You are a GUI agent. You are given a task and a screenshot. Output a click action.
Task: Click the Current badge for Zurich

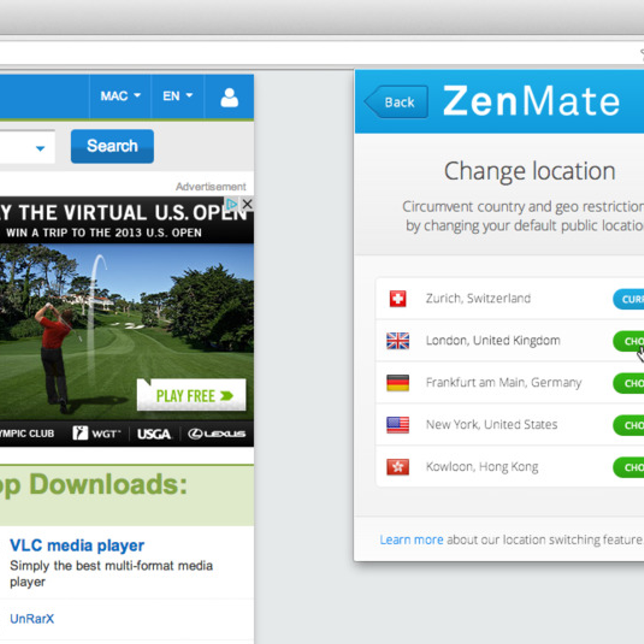click(628, 299)
